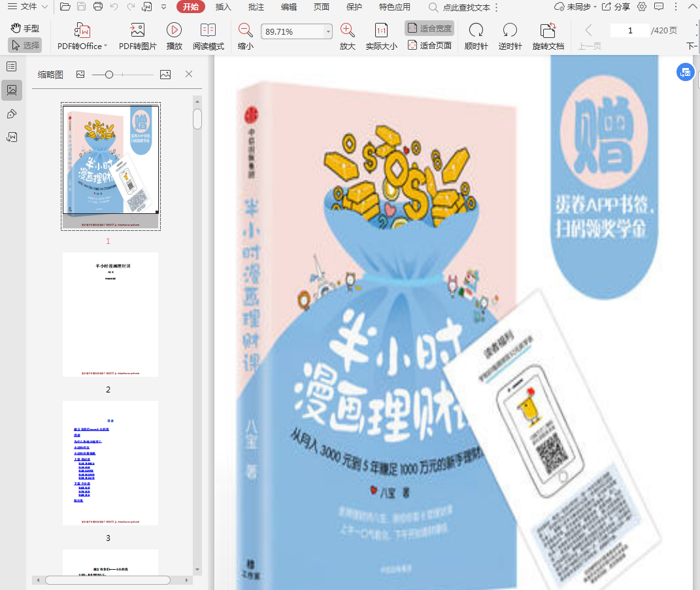
Task: Click 旋转文档 rotate document
Action: coord(548,37)
